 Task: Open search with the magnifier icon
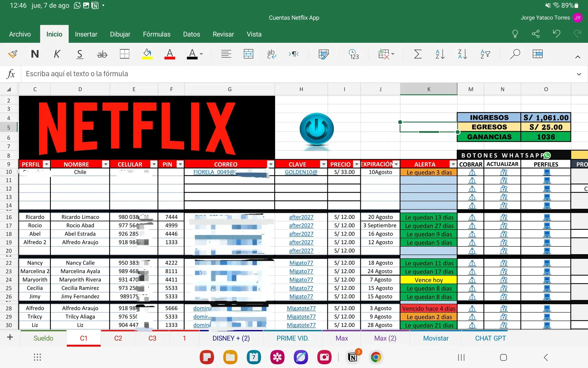tap(515, 54)
